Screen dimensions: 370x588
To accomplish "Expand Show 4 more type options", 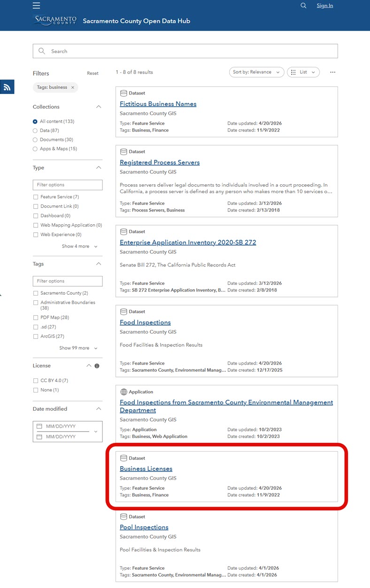I will (x=80, y=246).
